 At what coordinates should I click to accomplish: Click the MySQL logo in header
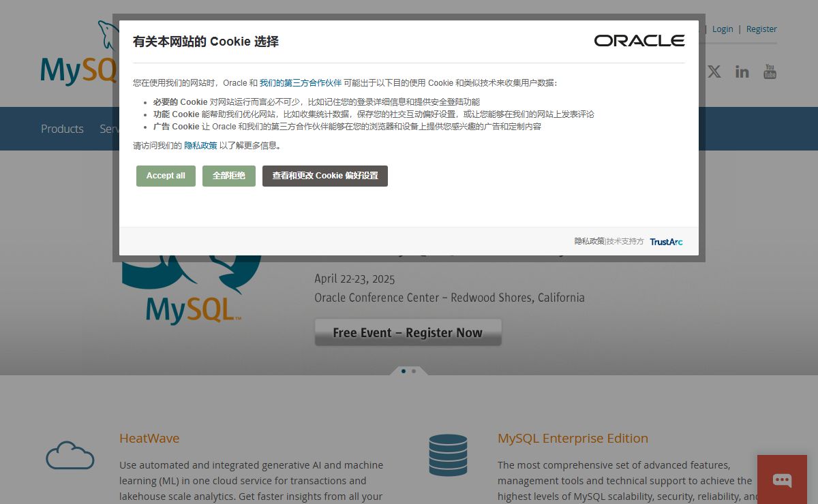pyautogui.click(x=77, y=54)
